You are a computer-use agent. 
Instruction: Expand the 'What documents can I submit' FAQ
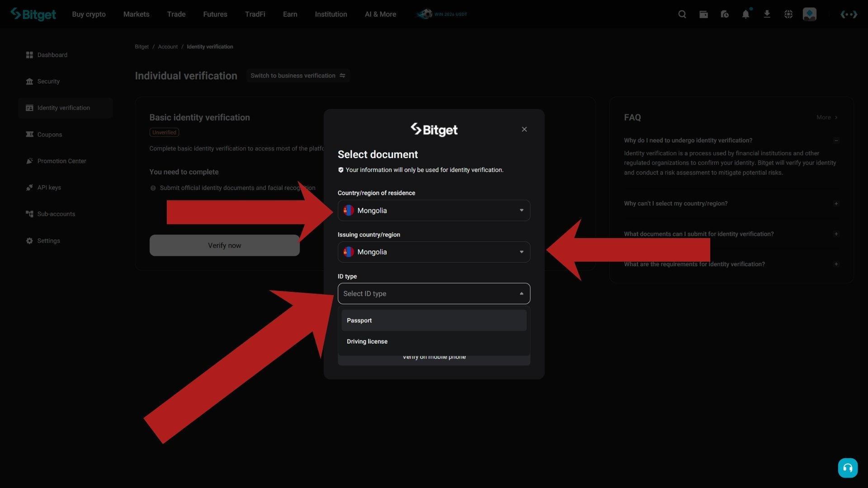coord(836,234)
